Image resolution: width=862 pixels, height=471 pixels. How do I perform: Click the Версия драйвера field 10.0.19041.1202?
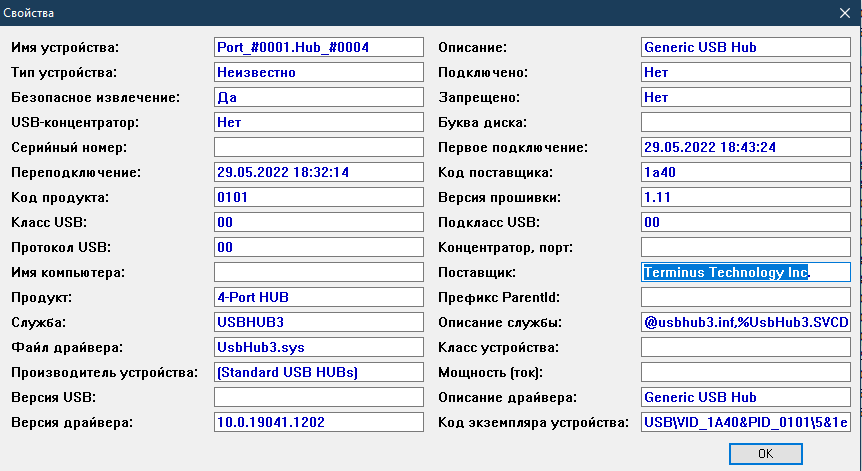click(x=319, y=422)
